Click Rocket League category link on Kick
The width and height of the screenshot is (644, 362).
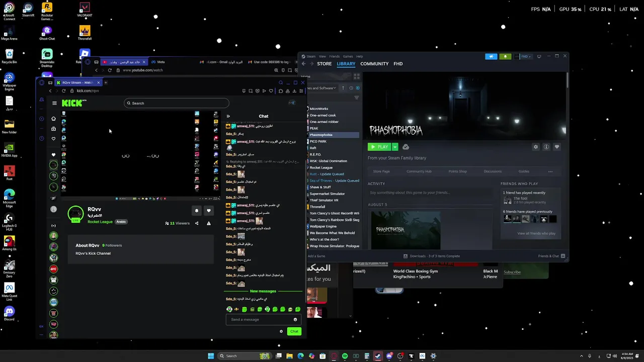pyautogui.click(x=100, y=222)
